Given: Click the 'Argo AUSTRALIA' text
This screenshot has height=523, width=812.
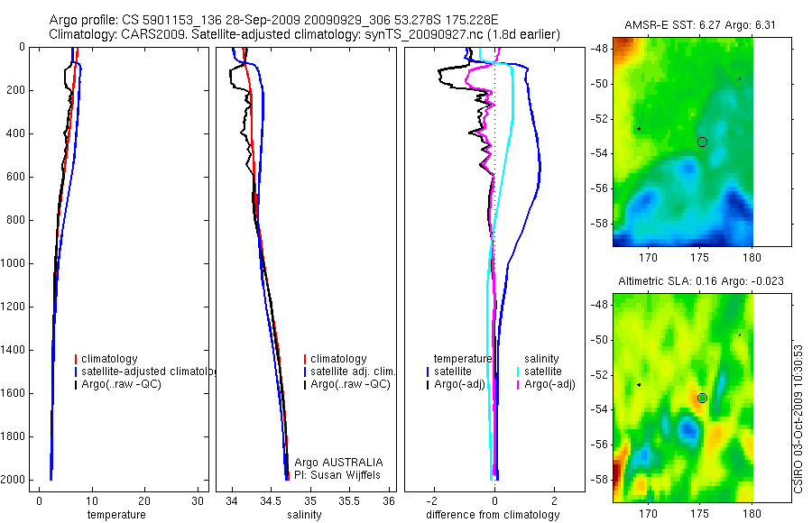Looking at the screenshot, I should pyautogui.click(x=338, y=463).
